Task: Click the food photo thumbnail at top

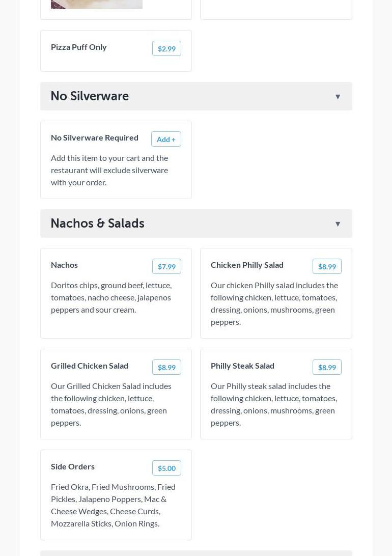Action: (x=97, y=4)
